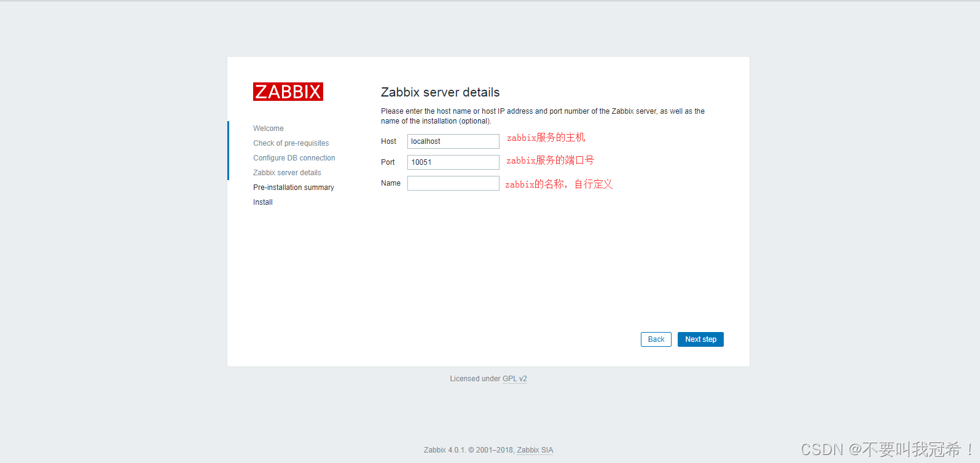Image resolution: width=980 pixels, height=463 pixels.
Task: Open the Check of pre-requisites step
Action: (291, 143)
